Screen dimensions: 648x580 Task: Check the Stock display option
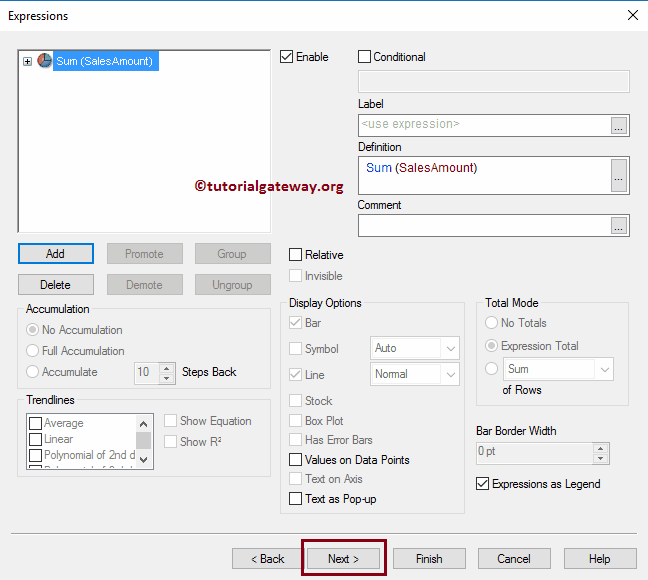tap(295, 401)
